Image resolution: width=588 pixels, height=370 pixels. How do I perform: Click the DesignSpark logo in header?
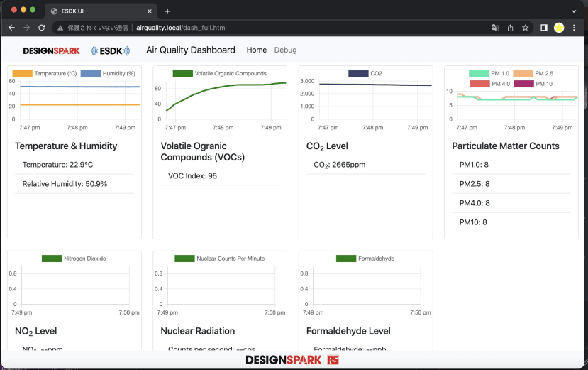tap(51, 50)
